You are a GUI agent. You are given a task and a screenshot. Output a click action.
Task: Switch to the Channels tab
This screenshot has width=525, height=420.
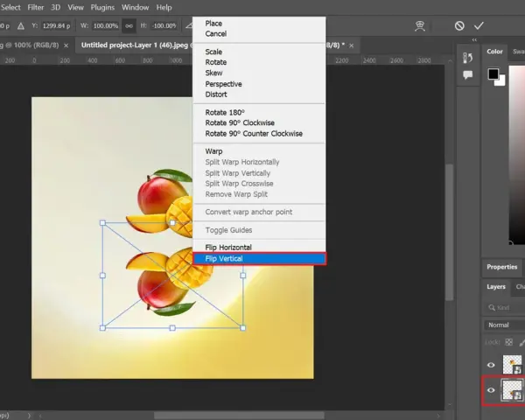click(x=520, y=287)
